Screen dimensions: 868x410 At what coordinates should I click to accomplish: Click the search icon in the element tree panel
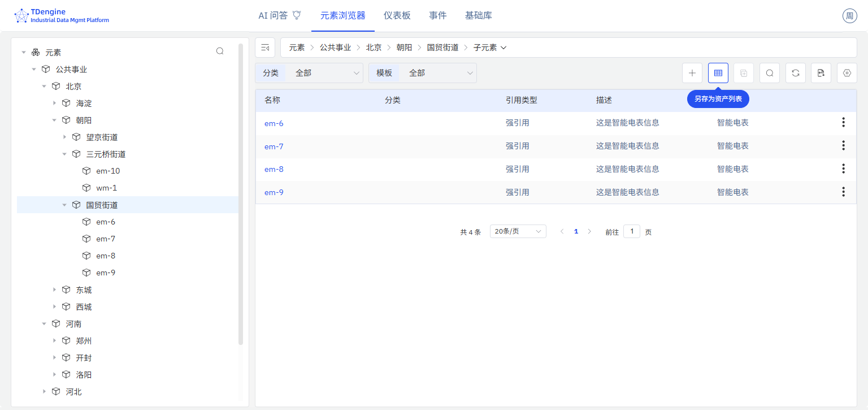pos(220,50)
